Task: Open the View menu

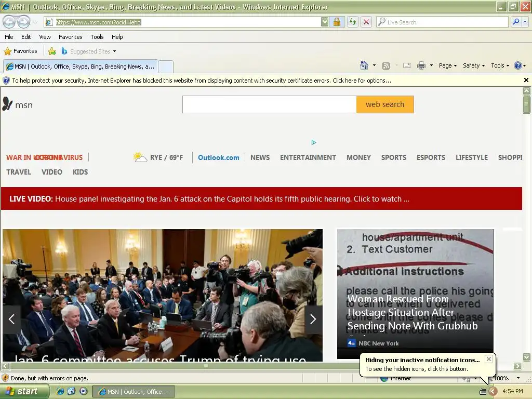Action: 45,37
